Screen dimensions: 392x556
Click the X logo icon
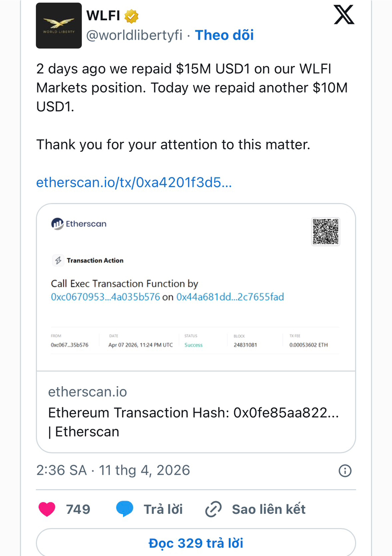[344, 15]
